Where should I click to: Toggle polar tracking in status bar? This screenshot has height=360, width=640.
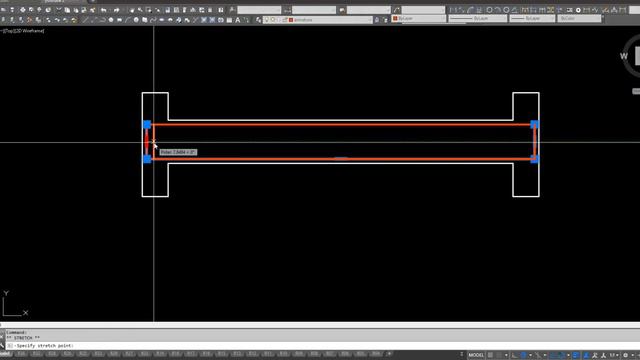pos(524,355)
